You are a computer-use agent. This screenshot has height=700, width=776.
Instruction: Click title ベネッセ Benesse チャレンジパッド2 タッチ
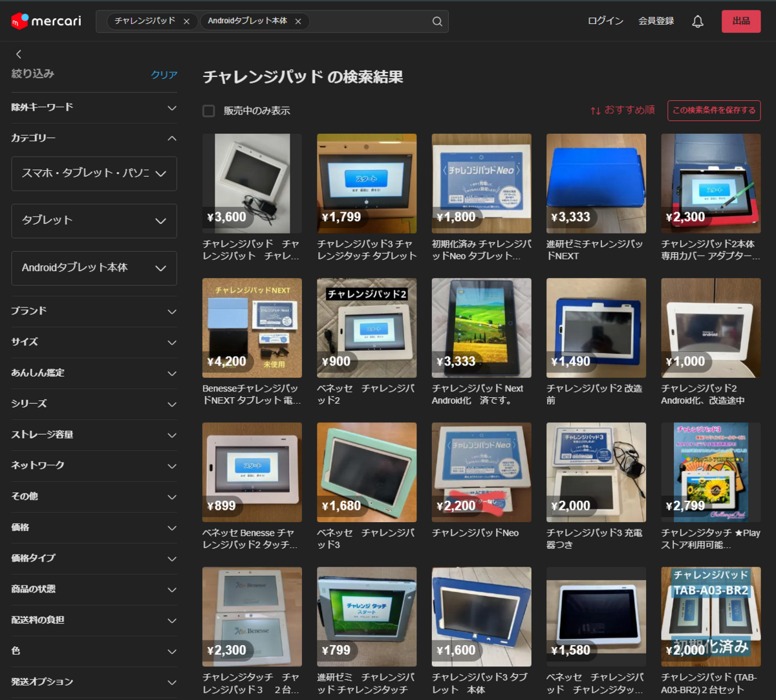(250, 539)
